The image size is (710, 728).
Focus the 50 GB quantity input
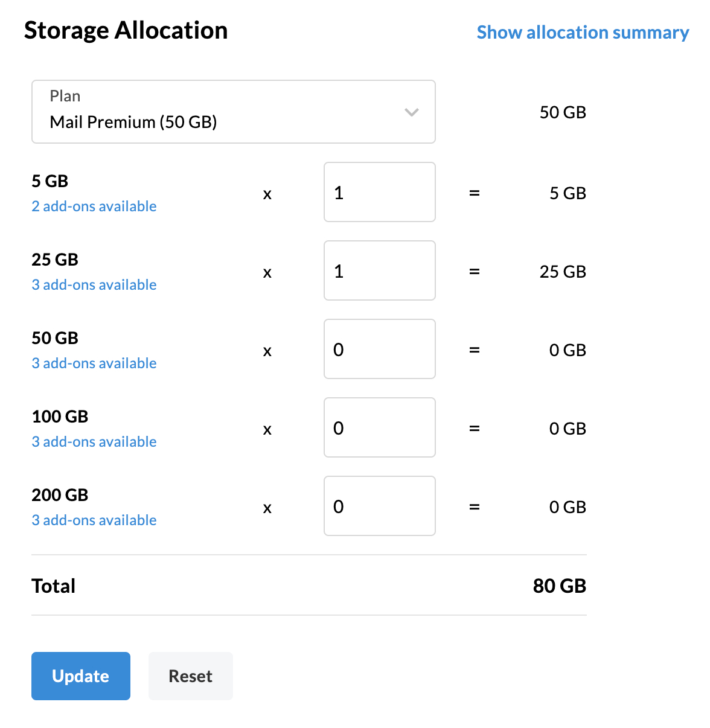380,349
